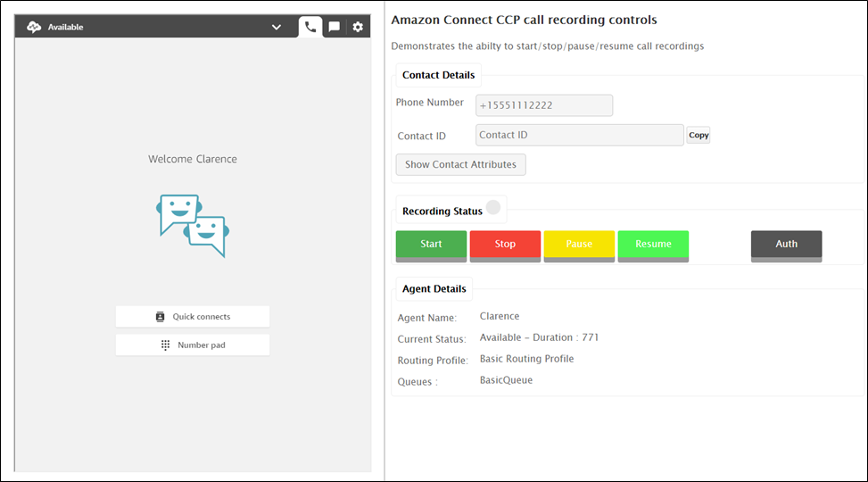Click the Available status label

(65, 27)
